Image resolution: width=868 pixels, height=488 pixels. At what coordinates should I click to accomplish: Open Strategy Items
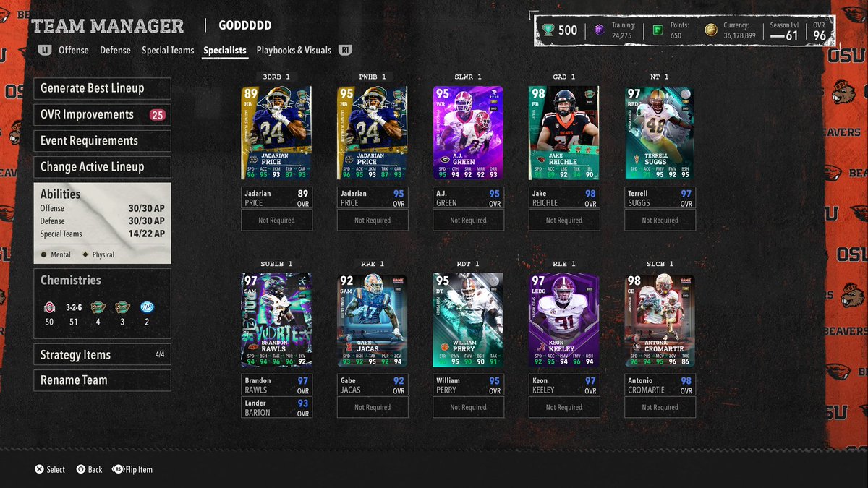click(102, 355)
